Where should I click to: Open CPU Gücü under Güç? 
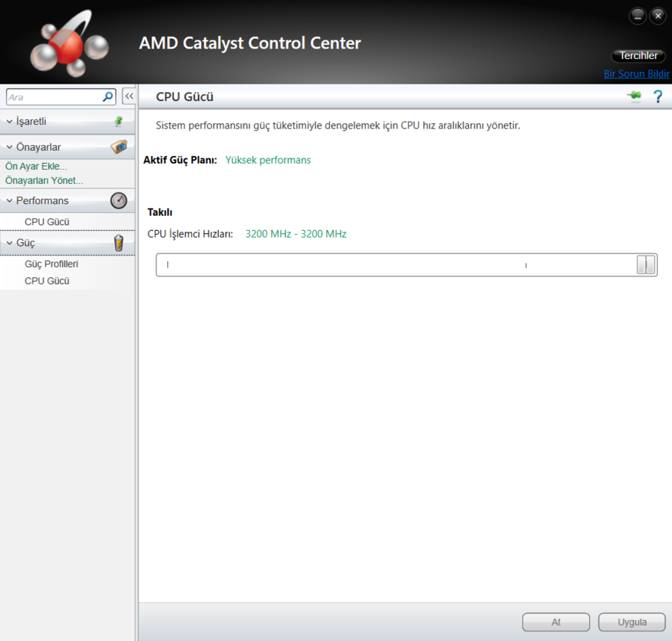47,281
